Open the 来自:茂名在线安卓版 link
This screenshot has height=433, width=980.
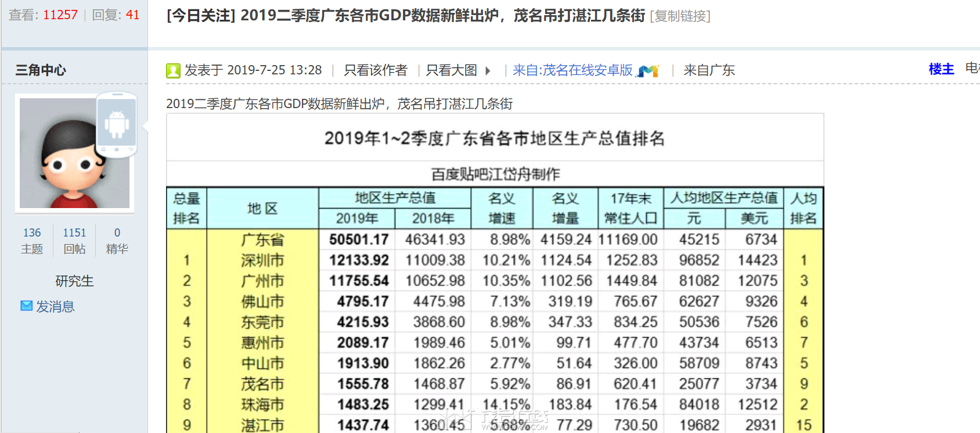click(572, 70)
